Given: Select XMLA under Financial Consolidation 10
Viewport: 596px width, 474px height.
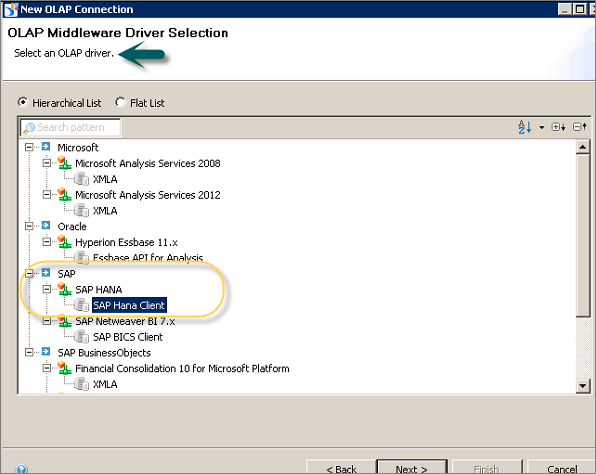Looking at the screenshot, I should point(105,384).
